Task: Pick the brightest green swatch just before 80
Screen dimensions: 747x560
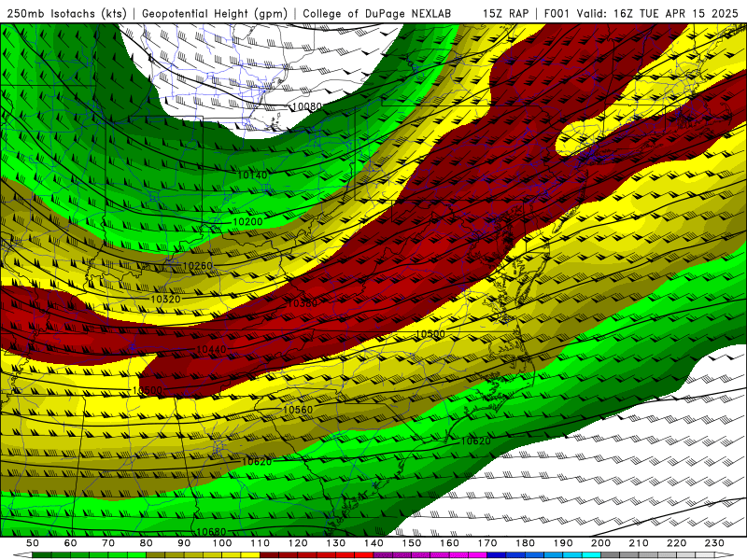Action: click(x=136, y=555)
